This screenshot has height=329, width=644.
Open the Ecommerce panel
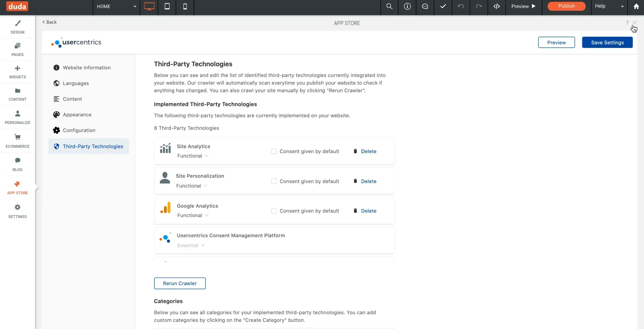(x=17, y=141)
